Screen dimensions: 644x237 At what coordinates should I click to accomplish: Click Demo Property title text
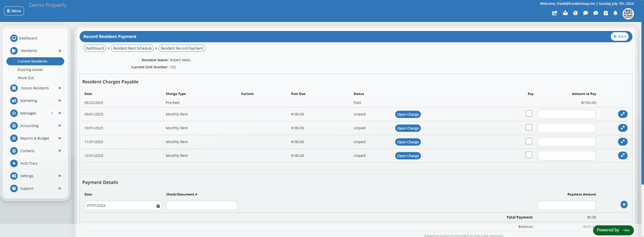48,5
